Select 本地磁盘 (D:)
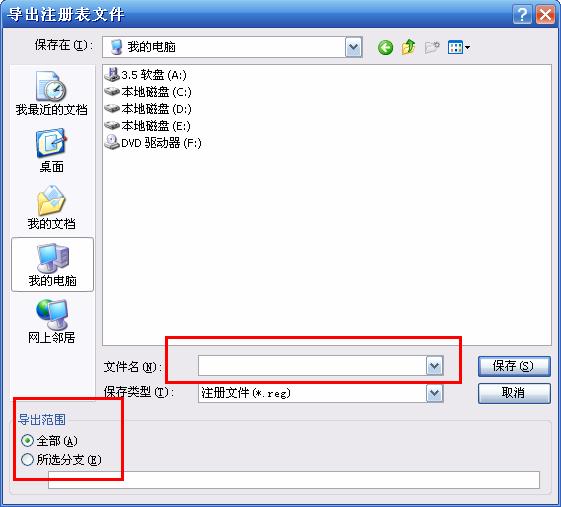The width and height of the screenshot is (561, 507). pyautogui.click(x=148, y=109)
